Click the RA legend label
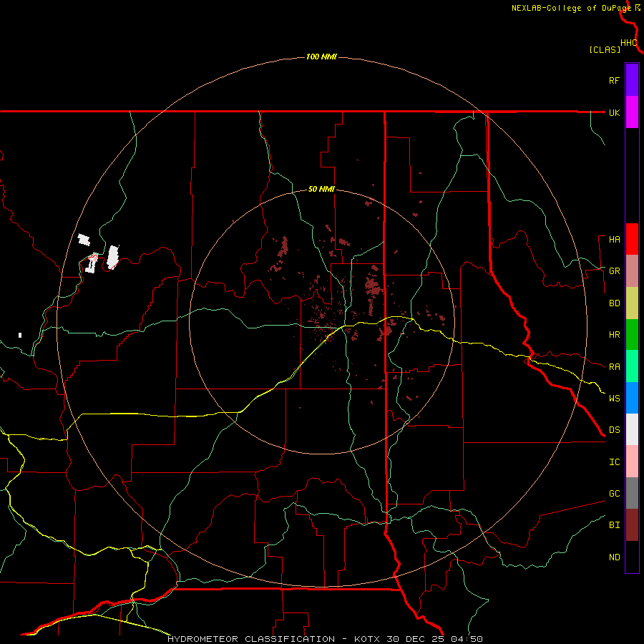Viewport: 644px width, 644px height. point(614,367)
